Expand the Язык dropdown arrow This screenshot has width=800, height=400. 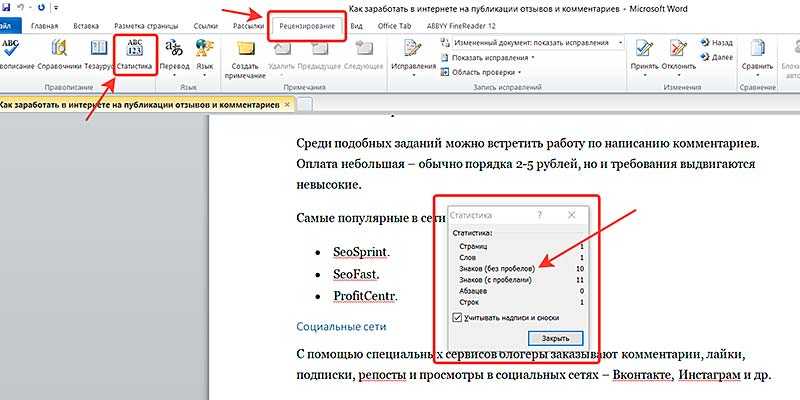tap(205, 75)
